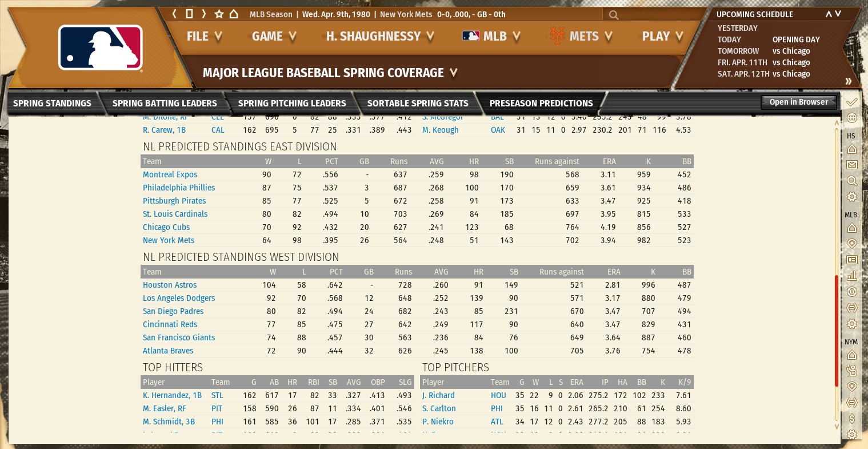Open the globe icon in right sidebar
The image size is (868, 449).
[851, 118]
